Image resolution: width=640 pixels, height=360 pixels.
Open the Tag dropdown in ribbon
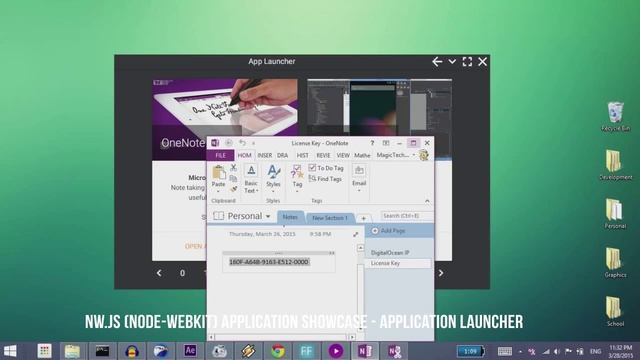tap(297, 179)
